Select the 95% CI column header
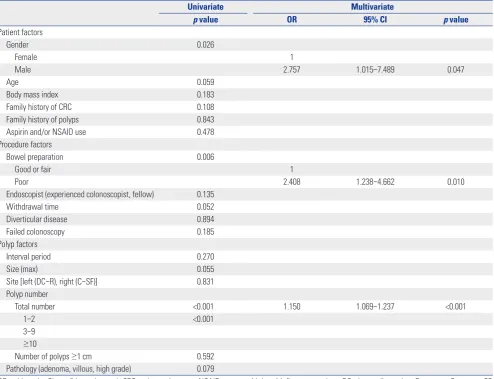494x379 pixels. pyautogui.click(x=375, y=20)
